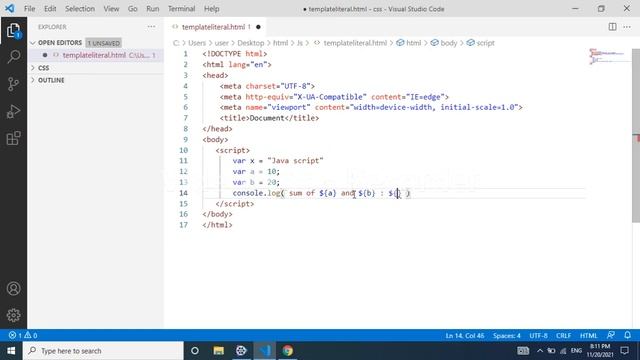Viewport: 640px width, 360px height.
Task: Click the Type here to search box
Action: (103, 351)
